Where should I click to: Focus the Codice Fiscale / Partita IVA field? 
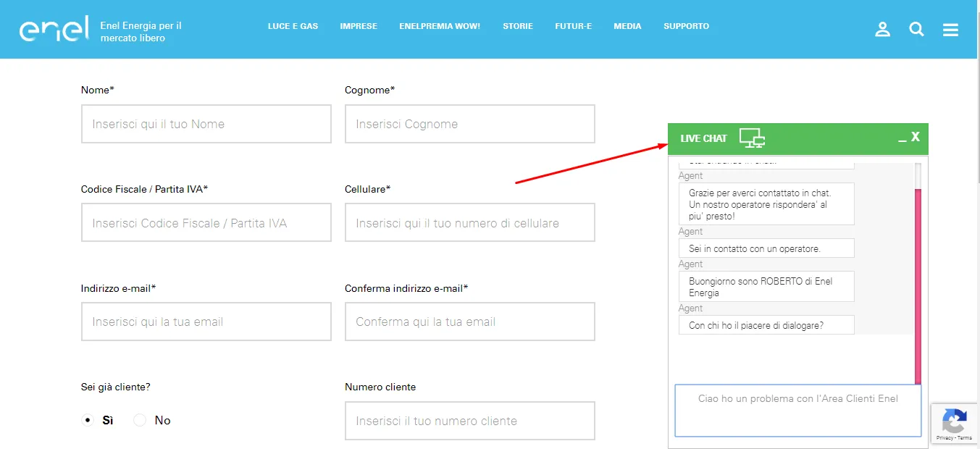pyautogui.click(x=206, y=222)
